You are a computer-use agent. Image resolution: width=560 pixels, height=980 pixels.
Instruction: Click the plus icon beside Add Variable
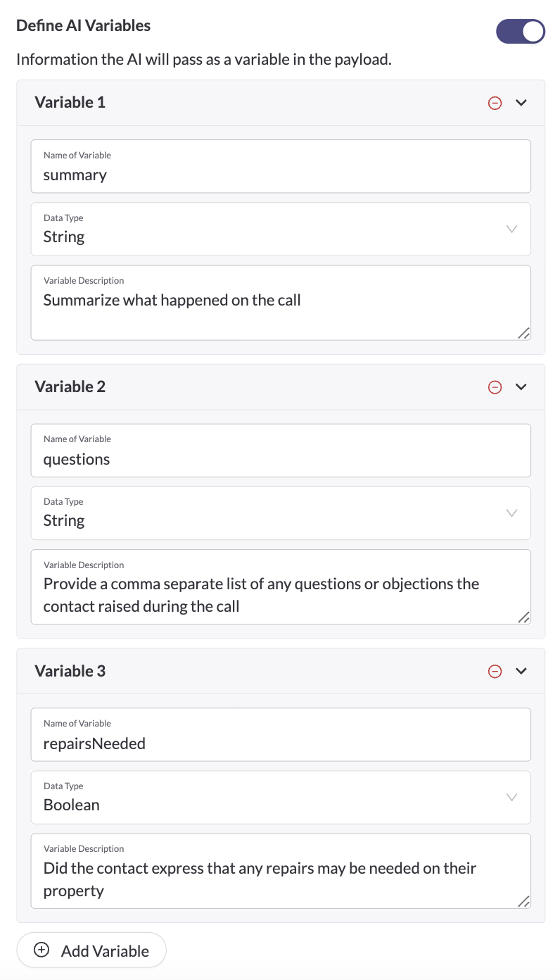pos(42,950)
